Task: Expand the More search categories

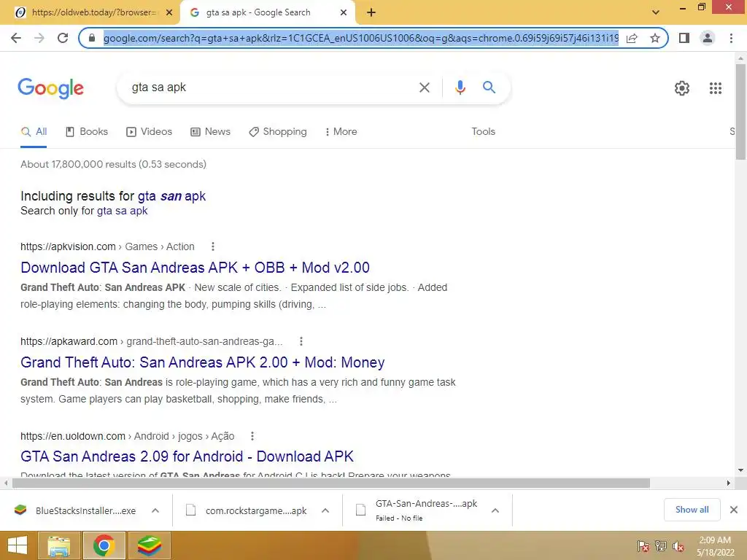Action: 341,132
